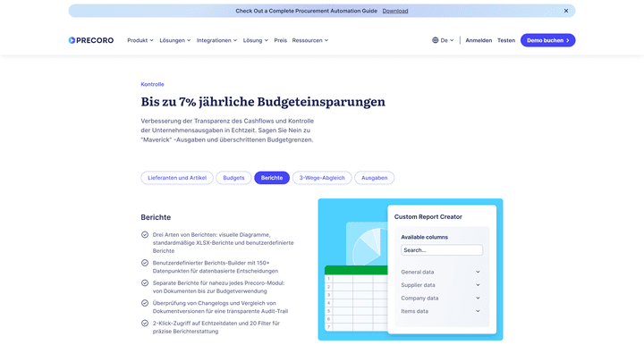This screenshot has width=644, height=362.
Task: Open the Preis page
Action: click(x=281, y=40)
